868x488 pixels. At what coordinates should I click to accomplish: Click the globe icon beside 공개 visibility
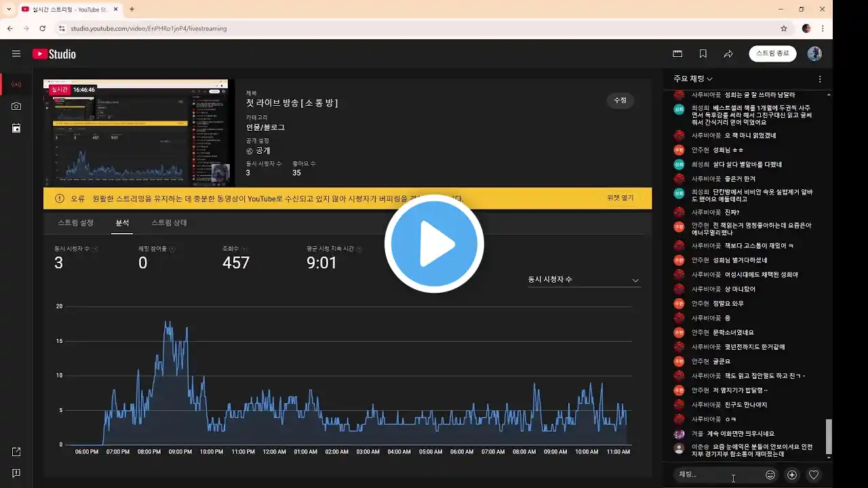[250, 151]
